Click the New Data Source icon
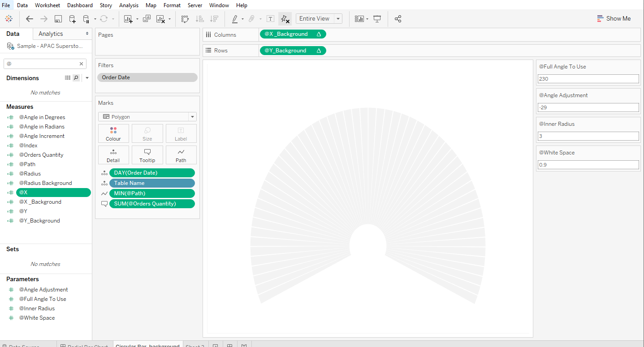 (72, 18)
